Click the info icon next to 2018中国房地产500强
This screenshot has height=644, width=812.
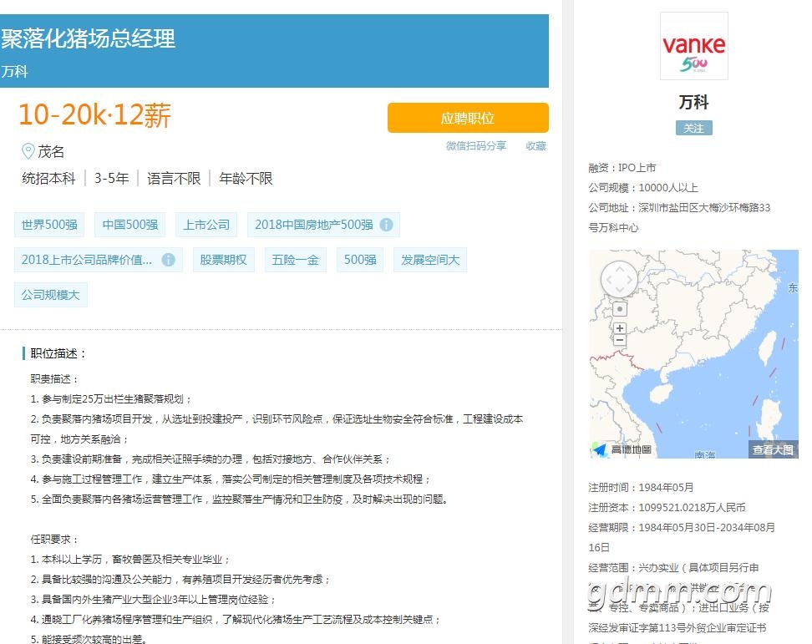[x=386, y=225]
